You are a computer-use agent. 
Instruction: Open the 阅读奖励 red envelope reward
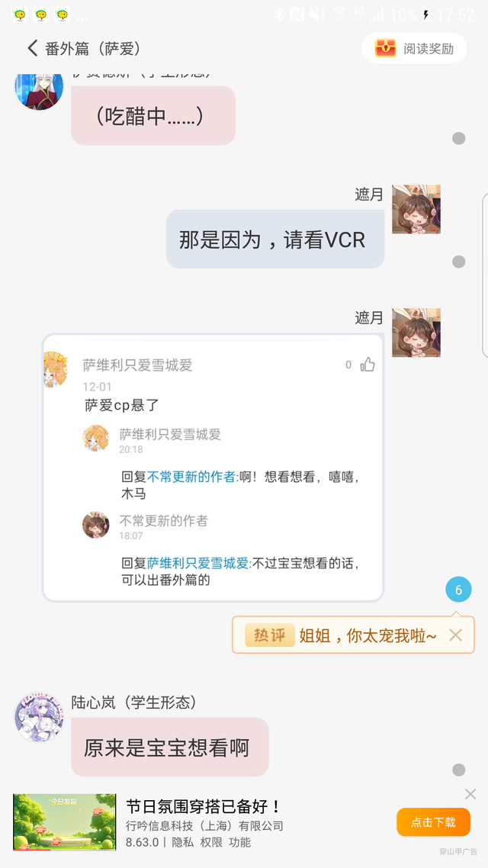pos(414,48)
